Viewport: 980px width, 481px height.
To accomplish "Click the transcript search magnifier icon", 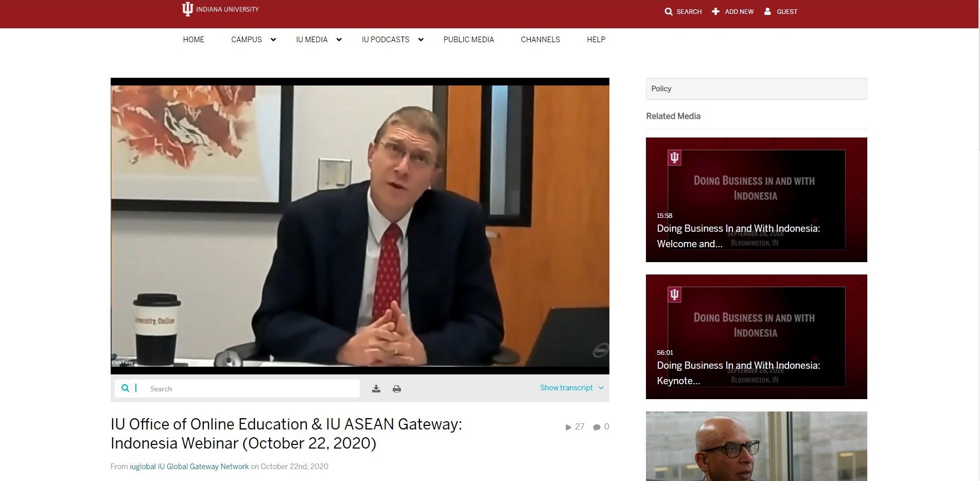I will (x=125, y=388).
